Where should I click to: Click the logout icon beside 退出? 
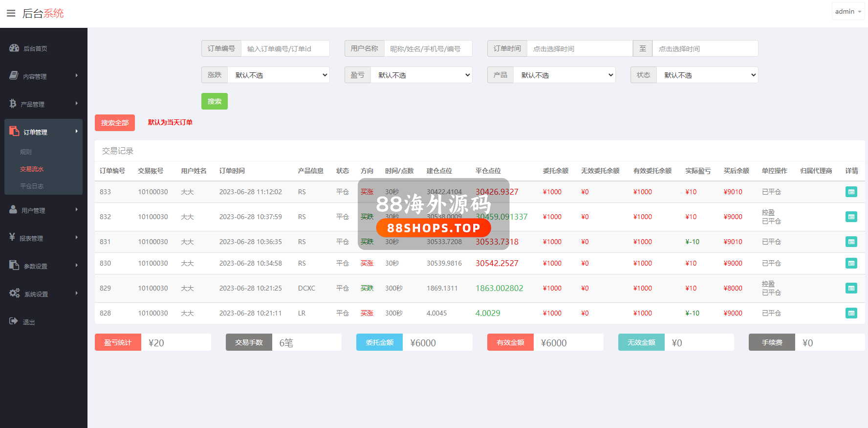[x=14, y=321]
